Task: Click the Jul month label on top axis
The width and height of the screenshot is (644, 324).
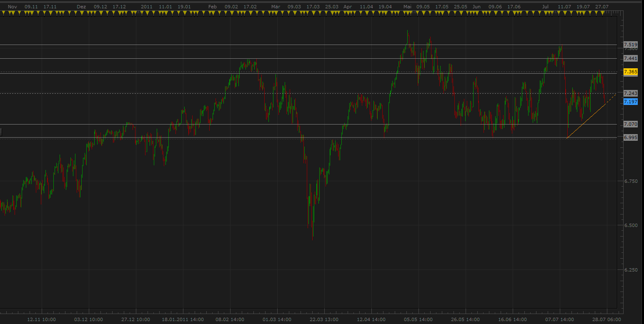Action: (545, 7)
